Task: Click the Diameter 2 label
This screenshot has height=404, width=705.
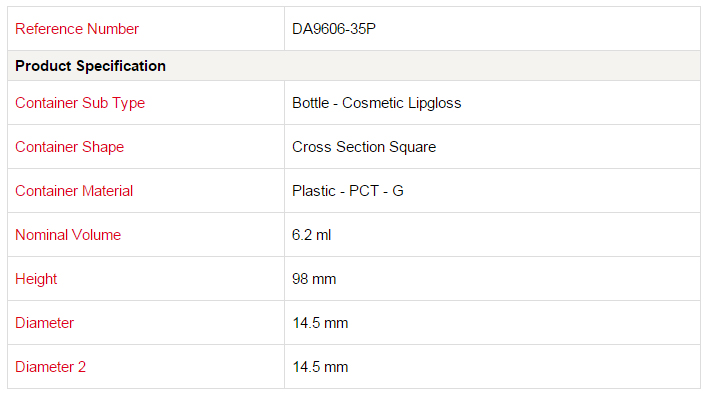Action: point(50,367)
